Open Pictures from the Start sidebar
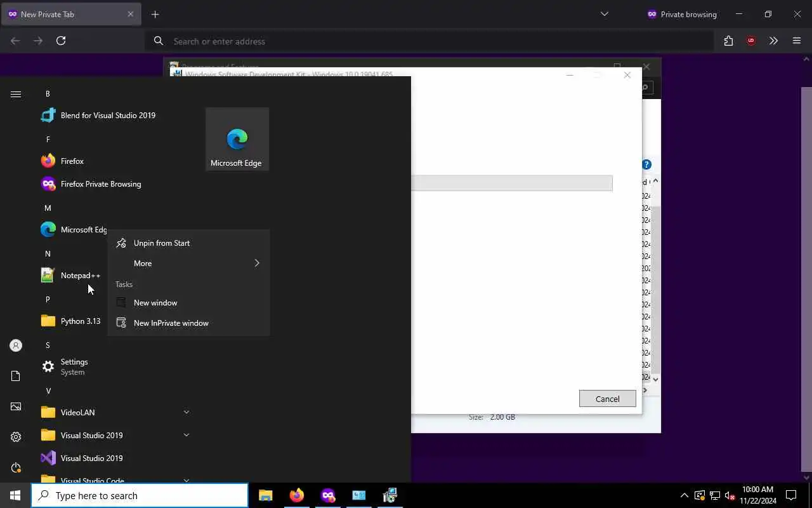The image size is (812, 508). click(x=16, y=406)
